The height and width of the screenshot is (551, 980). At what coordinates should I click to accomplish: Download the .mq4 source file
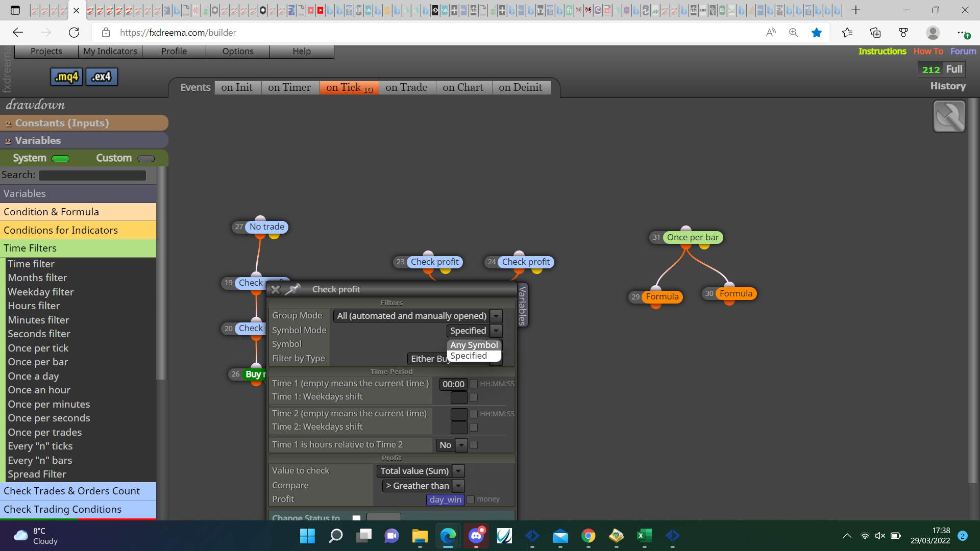tap(66, 77)
